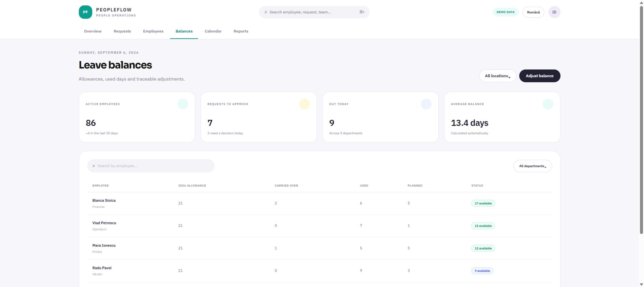The image size is (644, 287).
Task: Click the Out Today card circle icon
Action: pyautogui.click(x=426, y=104)
